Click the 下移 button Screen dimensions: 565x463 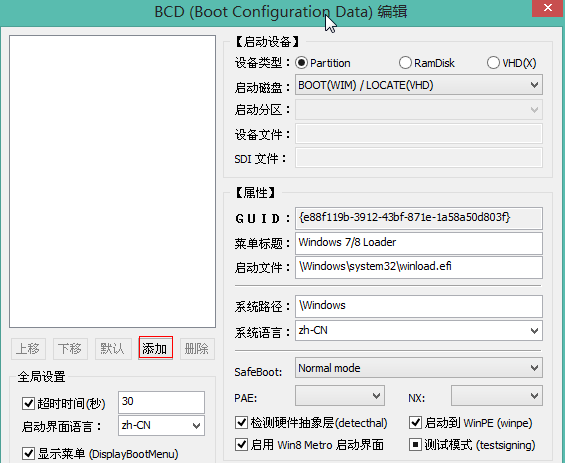click(70, 349)
